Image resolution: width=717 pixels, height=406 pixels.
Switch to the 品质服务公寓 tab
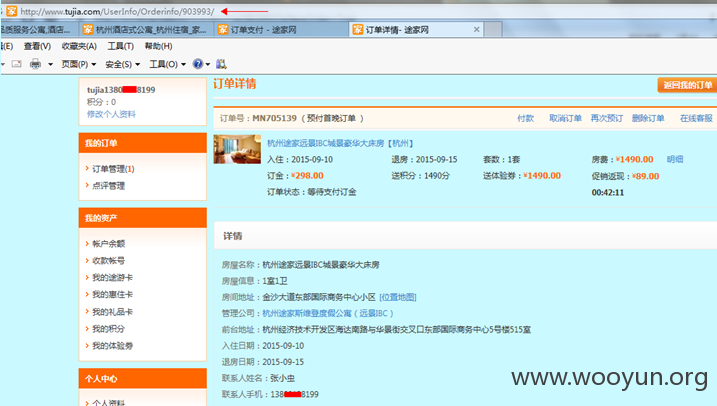pos(39,30)
